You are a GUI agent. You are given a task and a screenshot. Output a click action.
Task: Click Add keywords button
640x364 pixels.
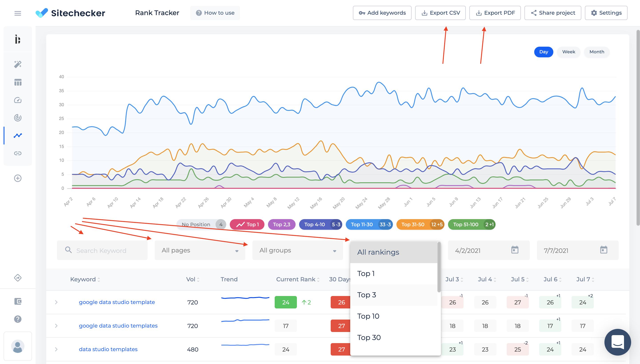(x=382, y=13)
